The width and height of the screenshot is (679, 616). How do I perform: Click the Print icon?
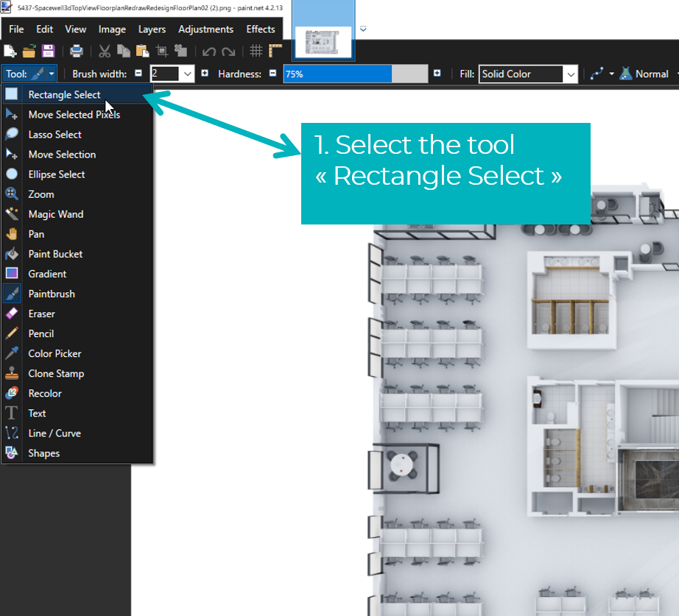(76, 51)
